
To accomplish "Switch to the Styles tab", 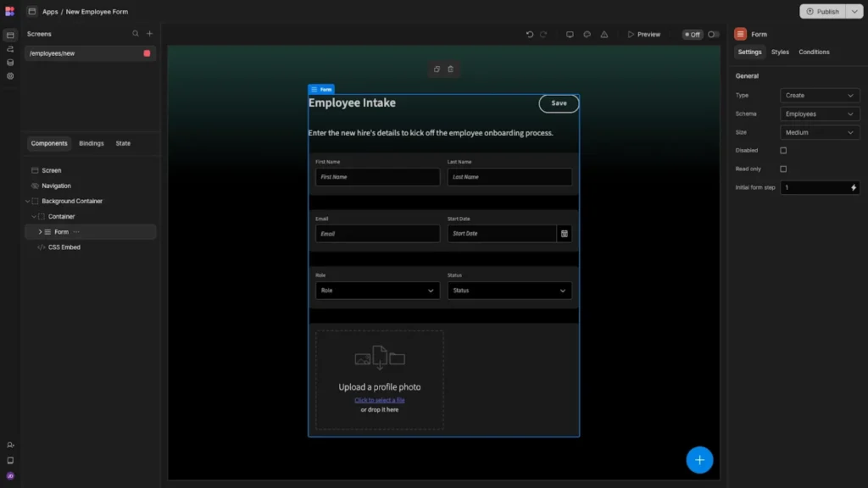I will [x=780, y=52].
